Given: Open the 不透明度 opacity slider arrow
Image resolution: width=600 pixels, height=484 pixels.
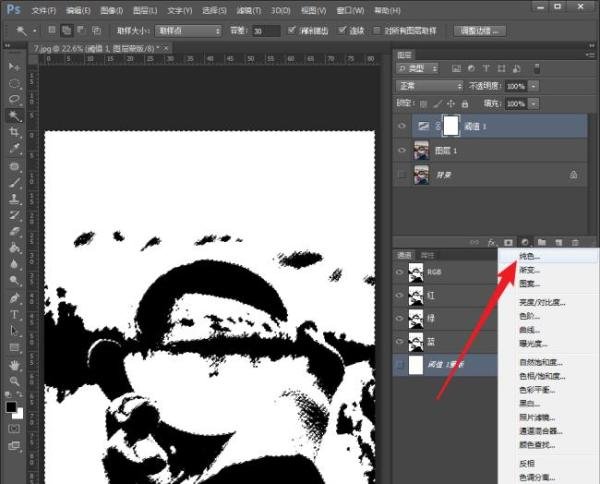Looking at the screenshot, I should tap(533, 86).
